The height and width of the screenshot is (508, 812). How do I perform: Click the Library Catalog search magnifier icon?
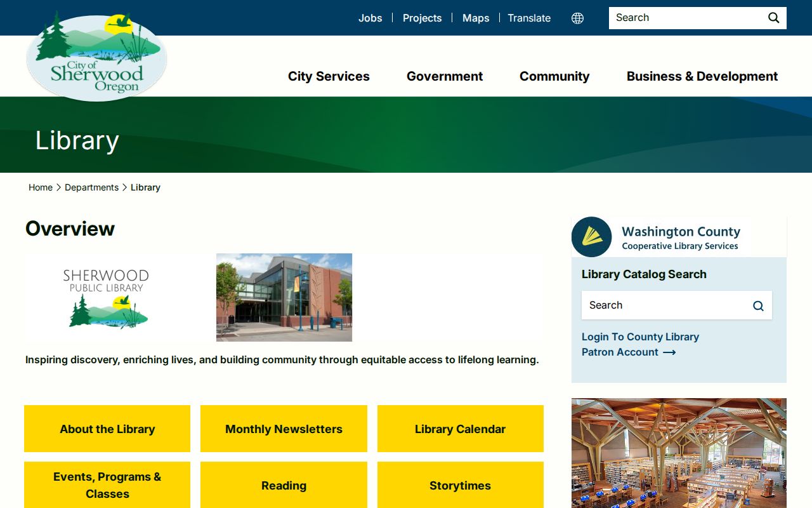758,305
